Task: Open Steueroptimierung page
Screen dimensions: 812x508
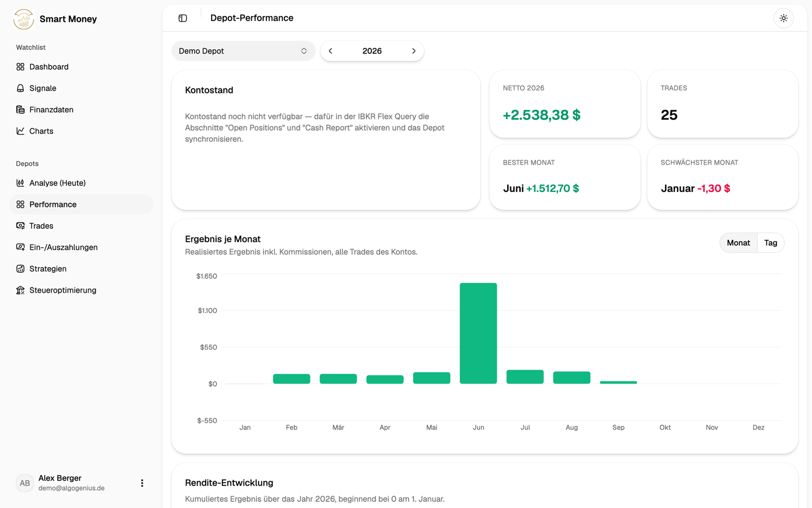Action: coord(81,290)
